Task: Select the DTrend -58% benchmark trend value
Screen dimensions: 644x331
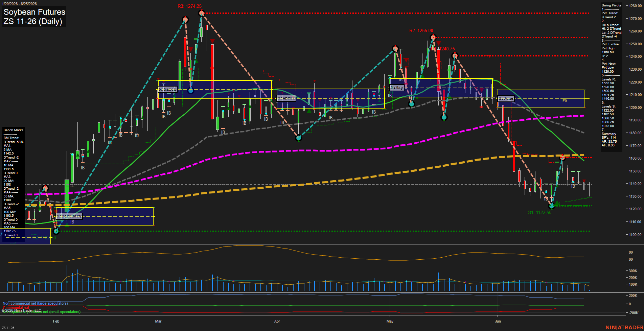Action: (x=14, y=142)
